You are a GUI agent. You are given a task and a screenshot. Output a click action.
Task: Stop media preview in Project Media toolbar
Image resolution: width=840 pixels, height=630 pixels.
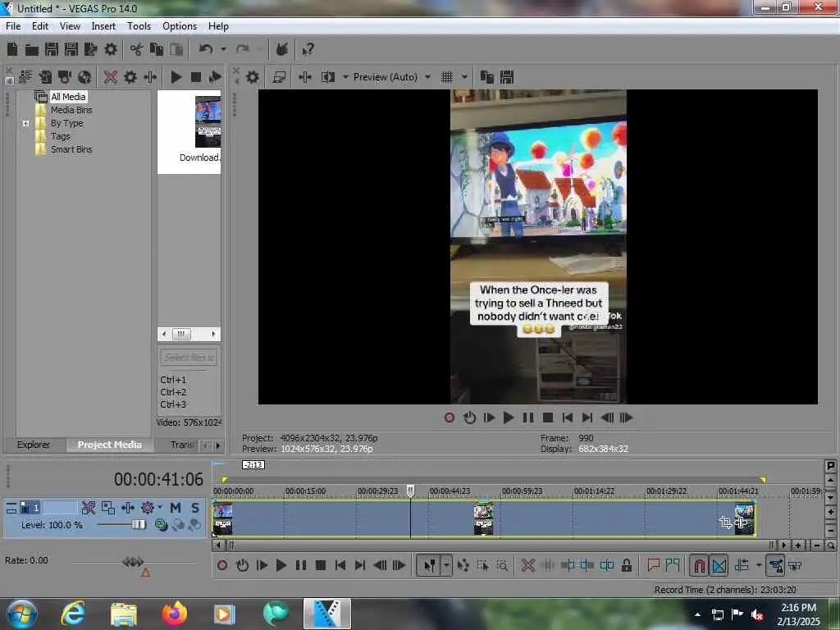pyautogui.click(x=195, y=77)
